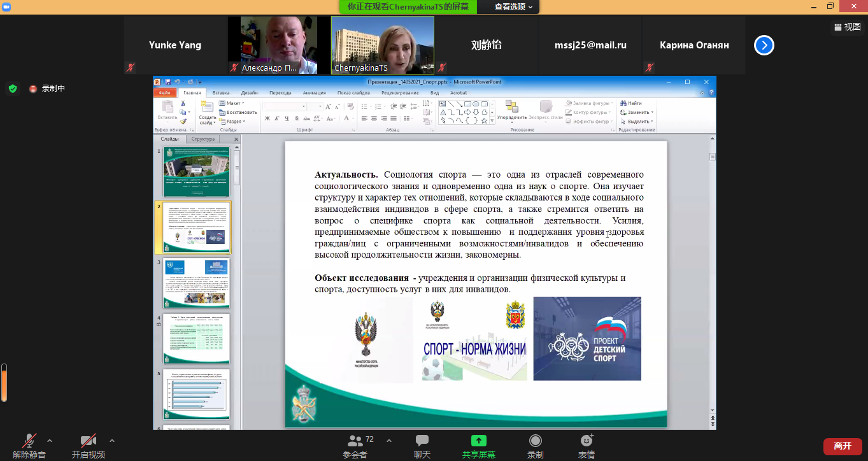Open the Переходы ribbon tab
This screenshot has height=461, width=868.
pyautogui.click(x=280, y=93)
